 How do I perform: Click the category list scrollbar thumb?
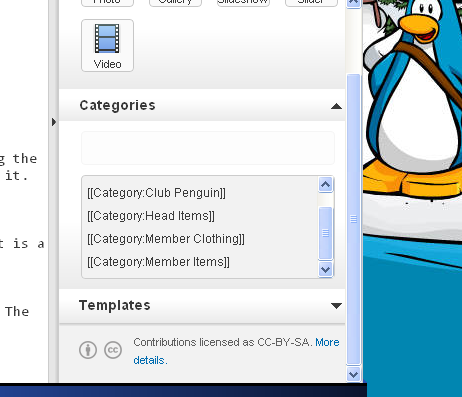(x=325, y=233)
